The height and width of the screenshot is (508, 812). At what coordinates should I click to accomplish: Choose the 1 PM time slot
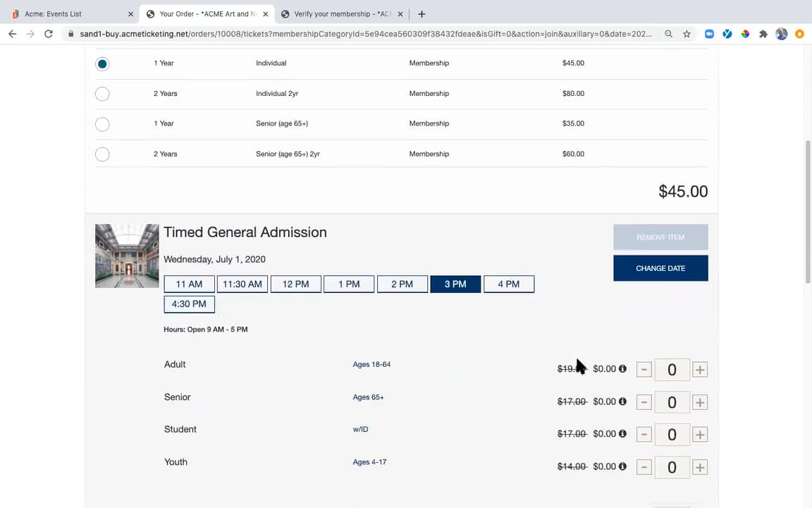click(x=349, y=284)
